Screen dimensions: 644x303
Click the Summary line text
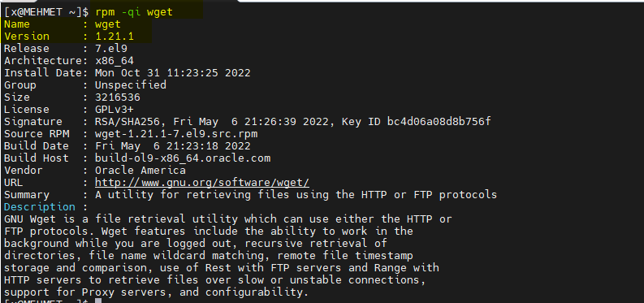point(296,195)
